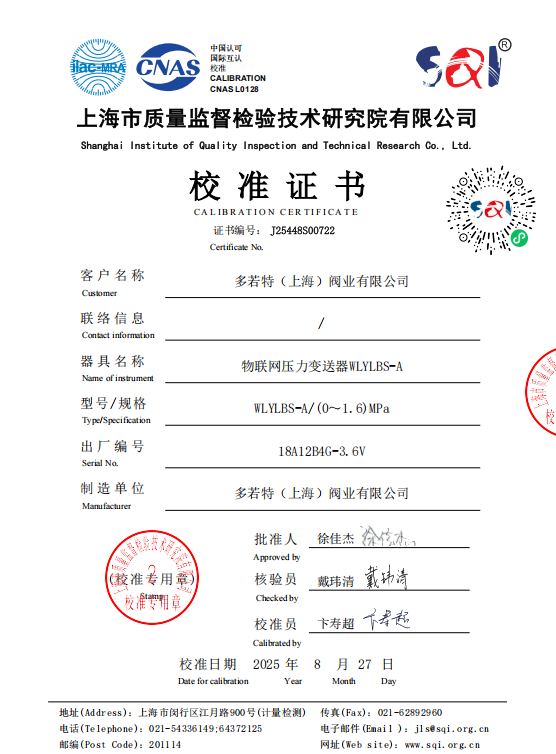Click "Date for calibration" label
556x754 pixels.
pyautogui.click(x=213, y=681)
